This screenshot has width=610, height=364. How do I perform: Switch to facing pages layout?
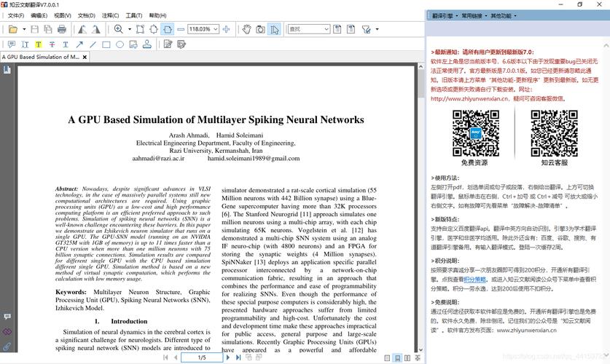(407, 358)
